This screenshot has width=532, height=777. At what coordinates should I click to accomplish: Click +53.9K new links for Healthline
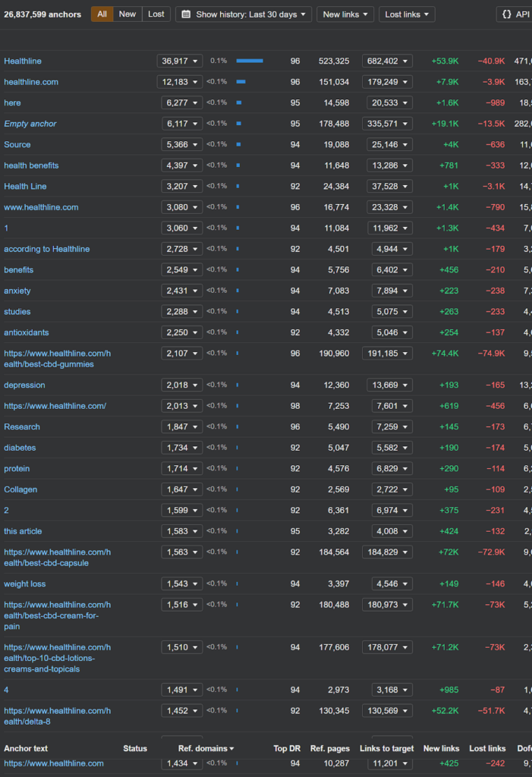[x=445, y=61]
